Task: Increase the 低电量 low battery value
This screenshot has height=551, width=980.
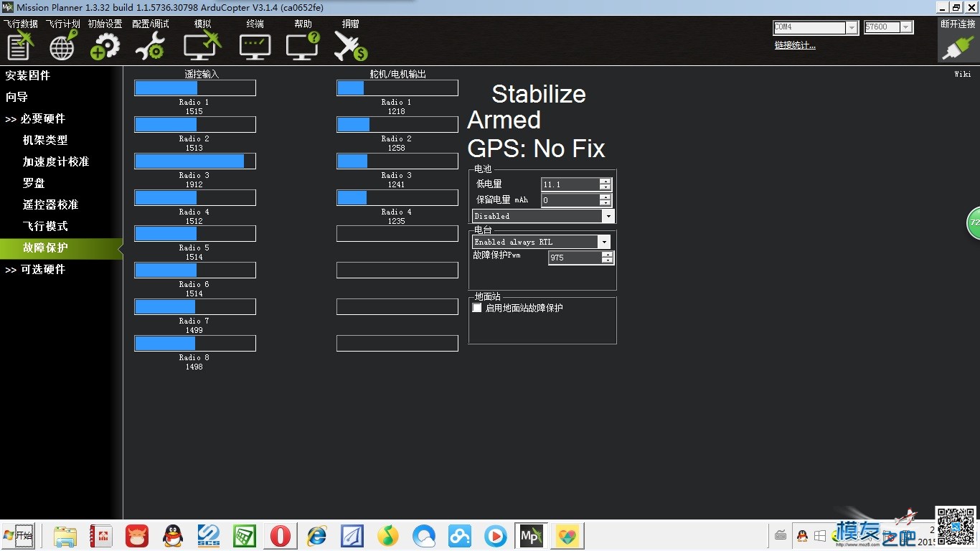Action: tap(606, 182)
